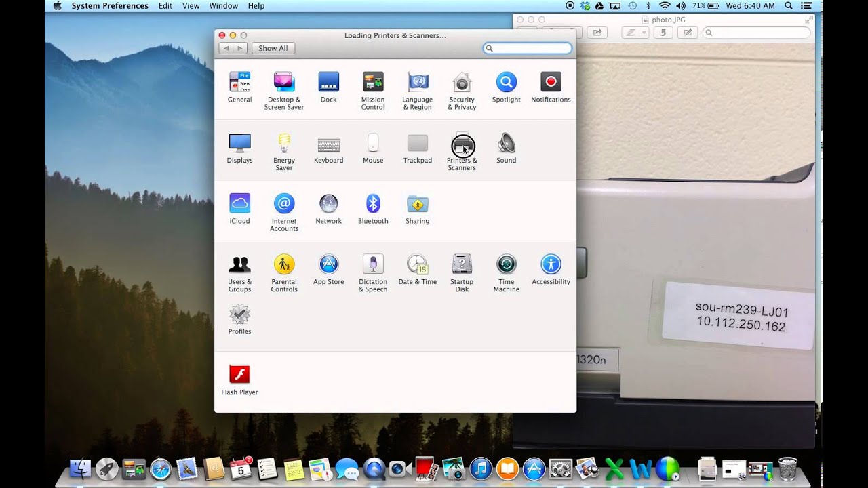The width and height of the screenshot is (868, 488).
Task: Open the Profiles preferences pane
Action: [239, 319]
